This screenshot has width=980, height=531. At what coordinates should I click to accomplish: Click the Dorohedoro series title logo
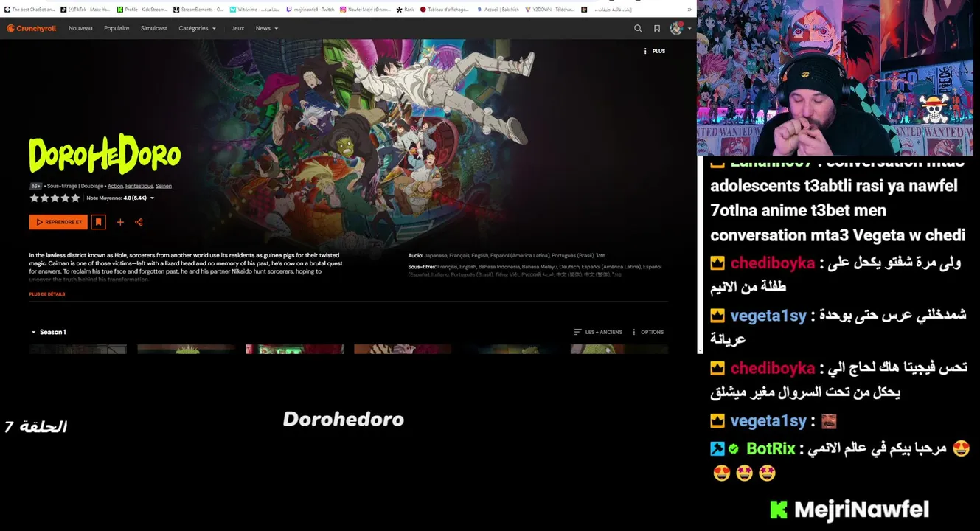click(x=105, y=154)
